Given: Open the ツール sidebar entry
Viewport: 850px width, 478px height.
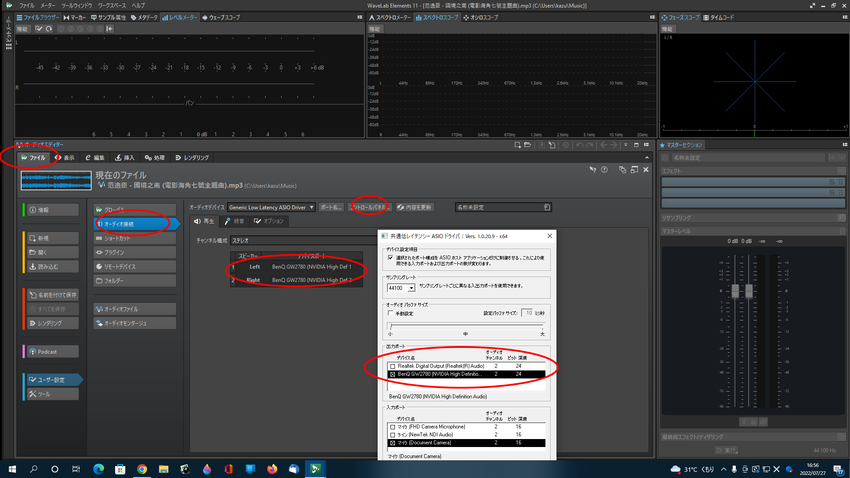Looking at the screenshot, I should pos(52,393).
